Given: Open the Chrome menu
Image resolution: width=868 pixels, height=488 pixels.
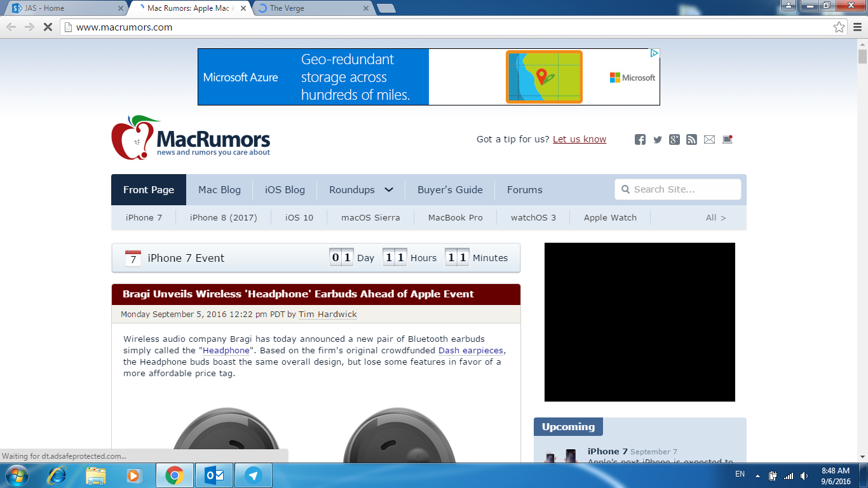Looking at the screenshot, I should tap(857, 27).
